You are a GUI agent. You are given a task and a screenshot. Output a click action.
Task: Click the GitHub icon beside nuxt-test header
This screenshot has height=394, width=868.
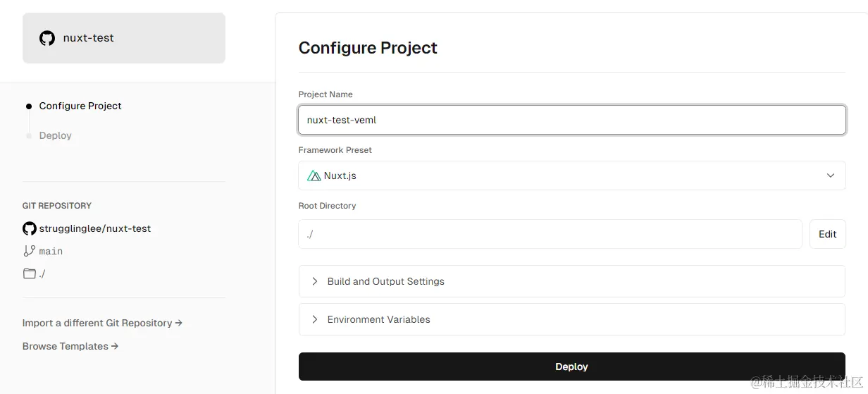click(47, 38)
